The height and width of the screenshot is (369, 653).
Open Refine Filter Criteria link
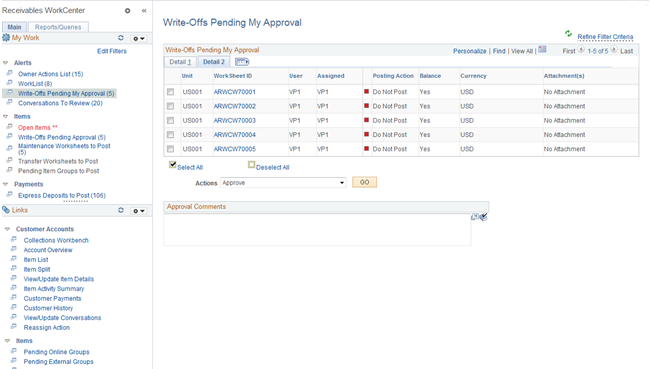605,37
